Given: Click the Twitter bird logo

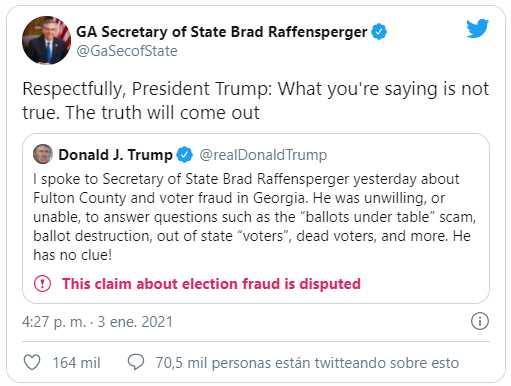Looking at the screenshot, I should click(478, 28).
